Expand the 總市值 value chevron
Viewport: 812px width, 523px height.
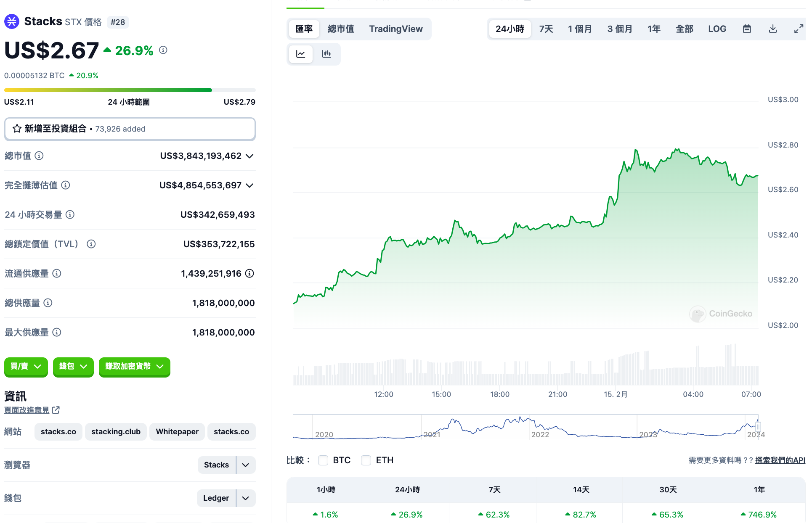249,156
